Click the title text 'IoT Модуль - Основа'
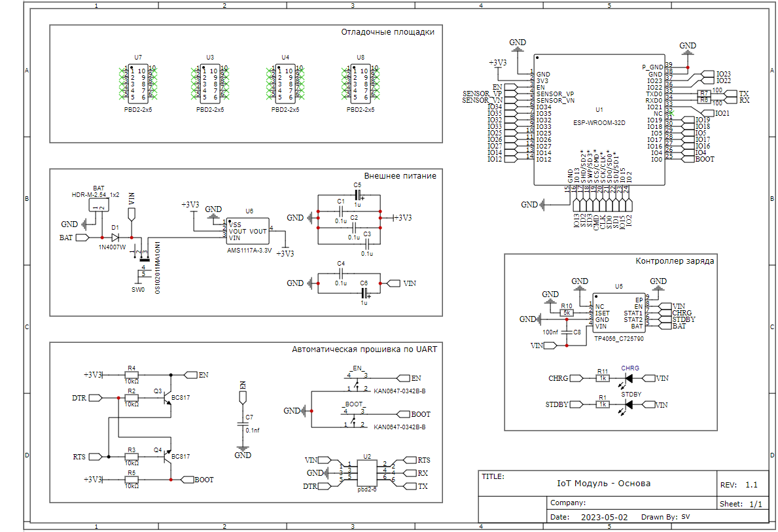The width and height of the screenshot is (778, 532). [603, 483]
